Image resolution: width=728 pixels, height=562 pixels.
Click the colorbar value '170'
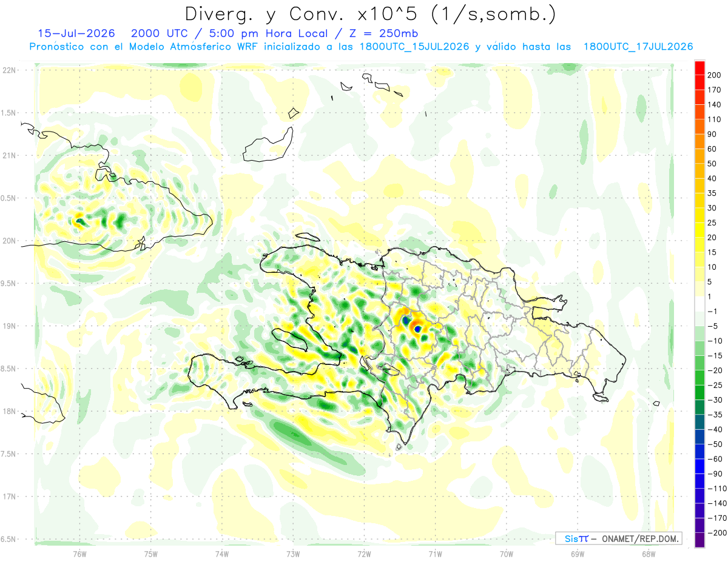pos(715,89)
